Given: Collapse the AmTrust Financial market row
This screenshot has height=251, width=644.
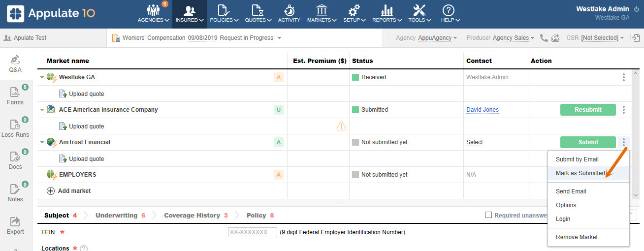Looking at the screenshot, I should (42, 143).
